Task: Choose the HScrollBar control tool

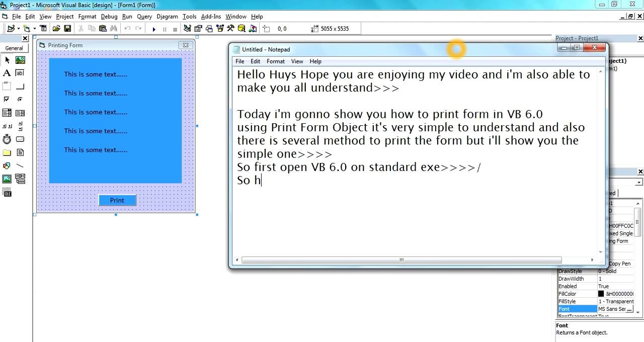Action: [x=7, y=126]
